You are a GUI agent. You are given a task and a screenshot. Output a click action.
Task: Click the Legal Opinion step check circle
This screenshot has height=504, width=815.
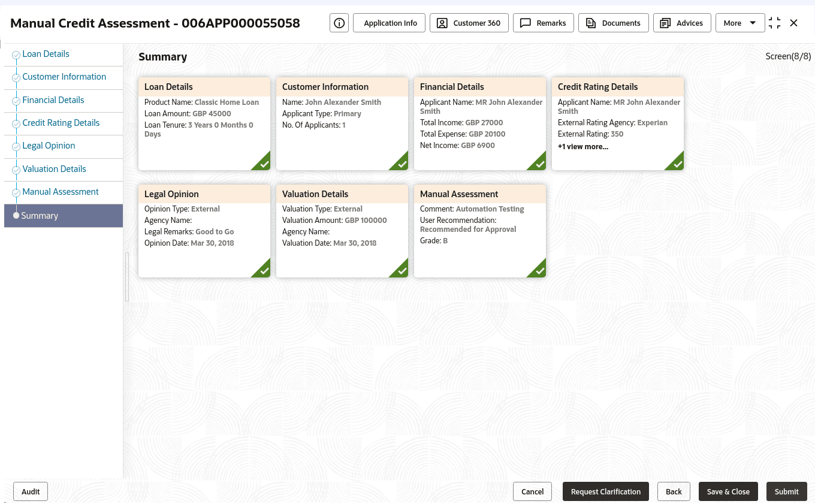tap(16, 147)
